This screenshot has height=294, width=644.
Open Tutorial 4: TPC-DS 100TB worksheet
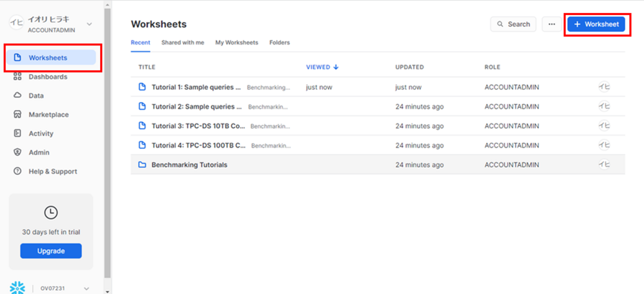pos(199,145)
